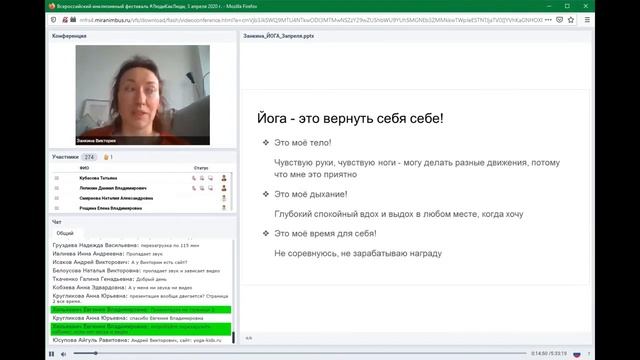Open the Firefox hamburger menu
The height and width of the screenshot is (360, 640).
(x=587, y=20)
